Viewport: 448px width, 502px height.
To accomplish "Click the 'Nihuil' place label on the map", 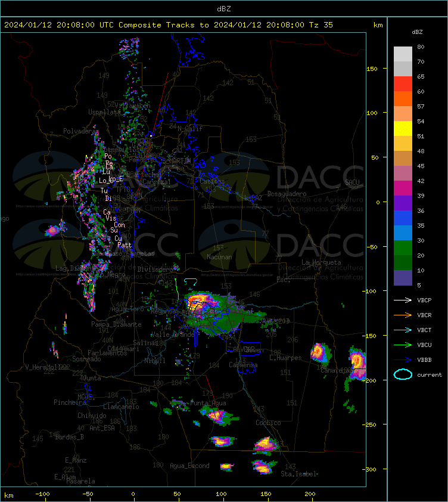I will click(154, 361).
